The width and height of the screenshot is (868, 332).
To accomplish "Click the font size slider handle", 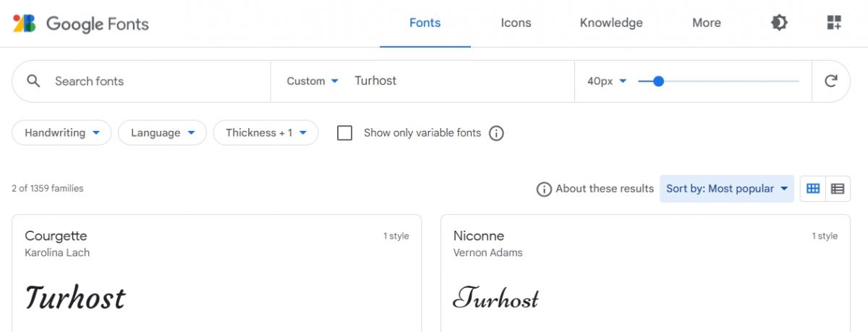I will pos(658,81).
